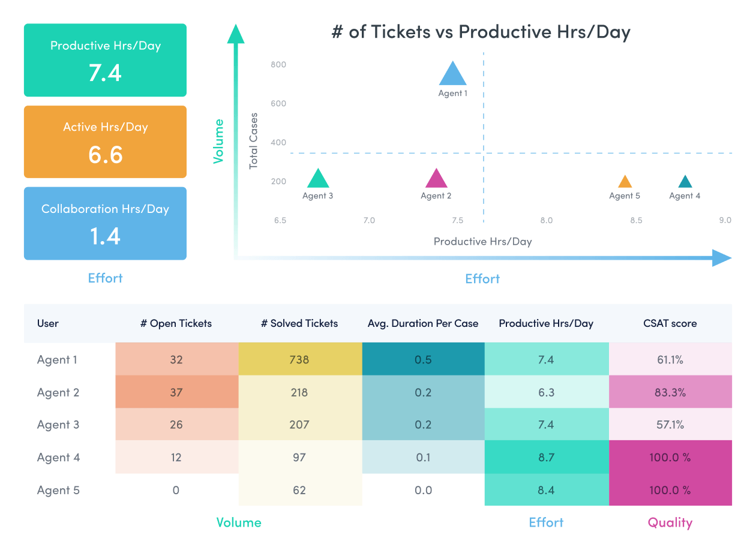Select the Collaboration Hrs/Day 1.4 card
This screenshot has width=756, height=553.
coord(105,223)
